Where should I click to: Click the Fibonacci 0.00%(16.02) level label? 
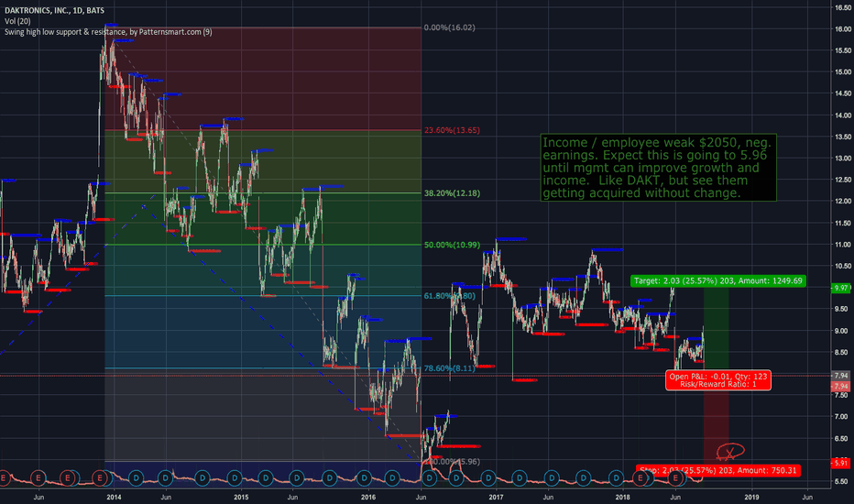(x=449, y=27)
